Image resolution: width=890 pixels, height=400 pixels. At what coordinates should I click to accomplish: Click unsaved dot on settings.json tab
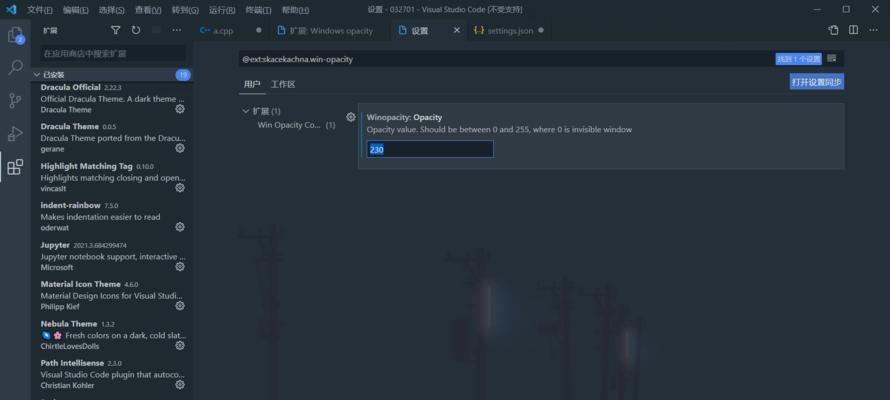pyautogui.click(x=540, y=31)
